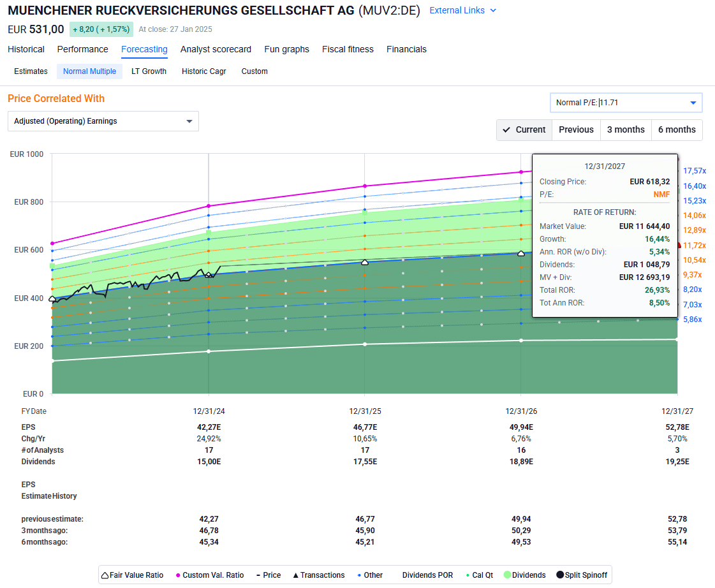The width and height of the screenshot is (715, 588).
Task: Switch to the Historical tab
Action: (x=26, y=49)
